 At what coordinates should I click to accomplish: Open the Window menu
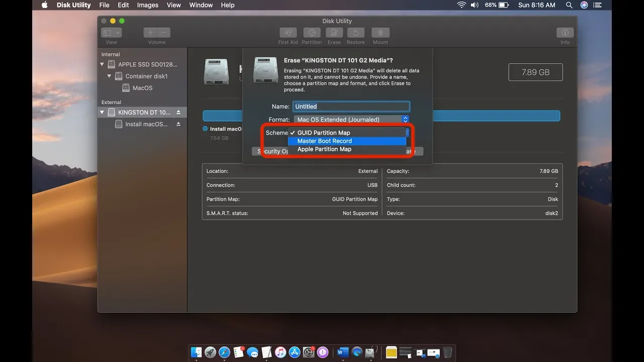[201, 5]
